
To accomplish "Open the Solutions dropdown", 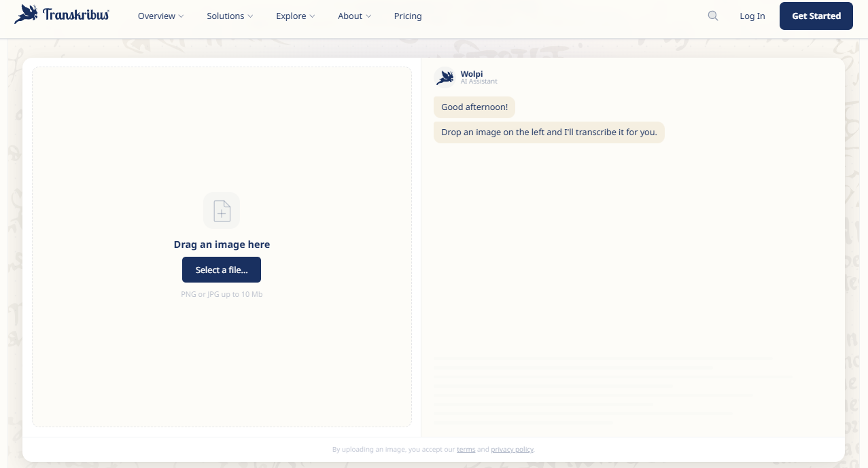I will 230,16.
